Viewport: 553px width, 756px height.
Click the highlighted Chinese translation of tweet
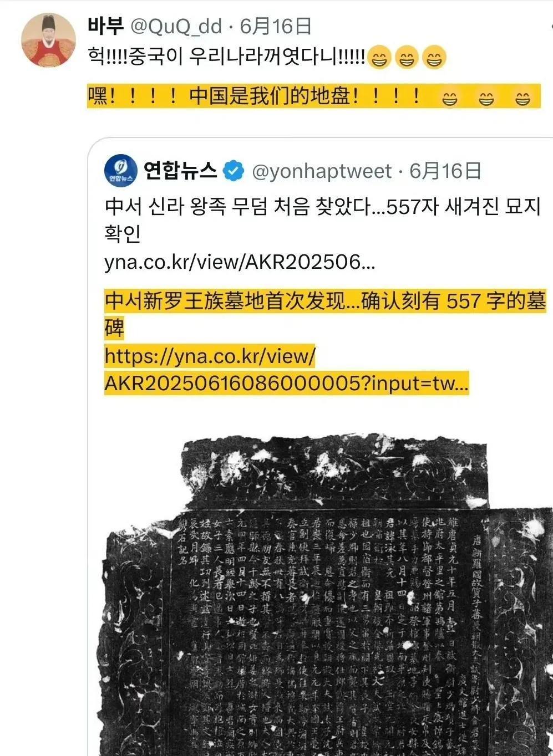pyautogui.click(x=313, y=96)
